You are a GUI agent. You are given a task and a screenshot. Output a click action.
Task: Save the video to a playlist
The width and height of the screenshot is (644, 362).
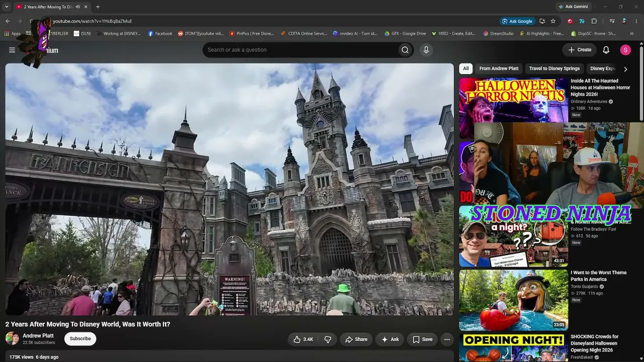[x=423, y=339]
